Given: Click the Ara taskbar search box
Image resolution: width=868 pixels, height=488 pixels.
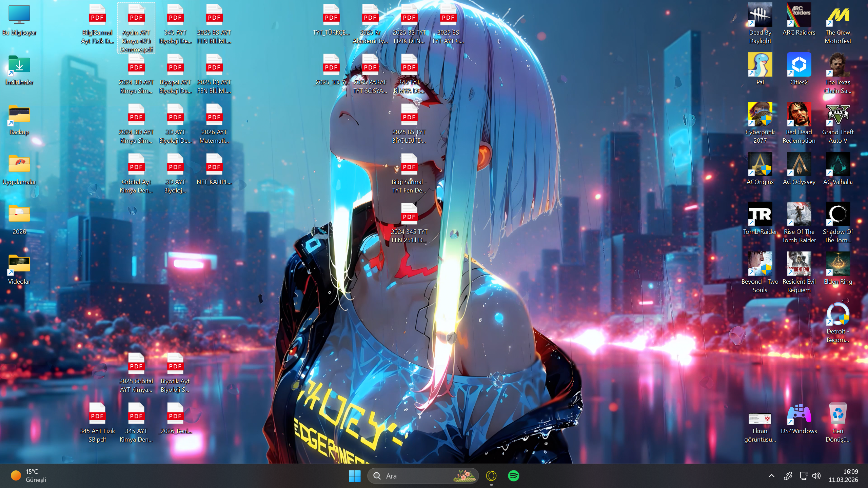Looking at the screenshot, I should point(423,476).
